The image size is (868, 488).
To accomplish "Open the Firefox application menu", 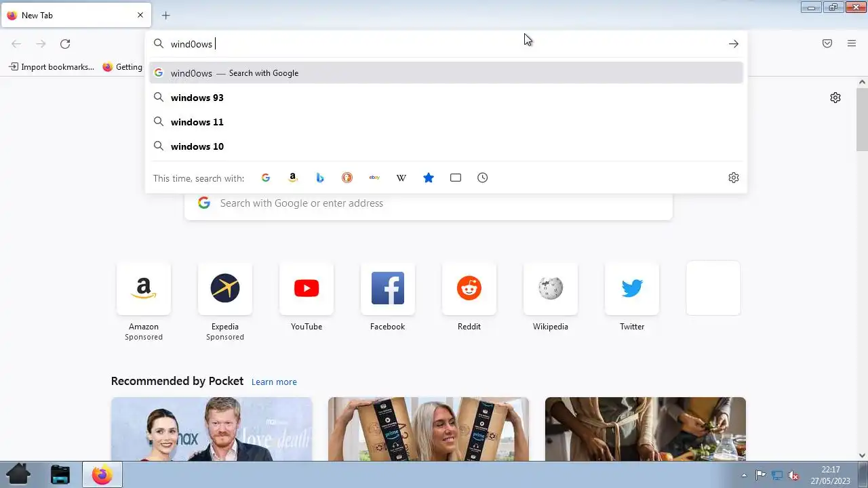I will 852,43.
